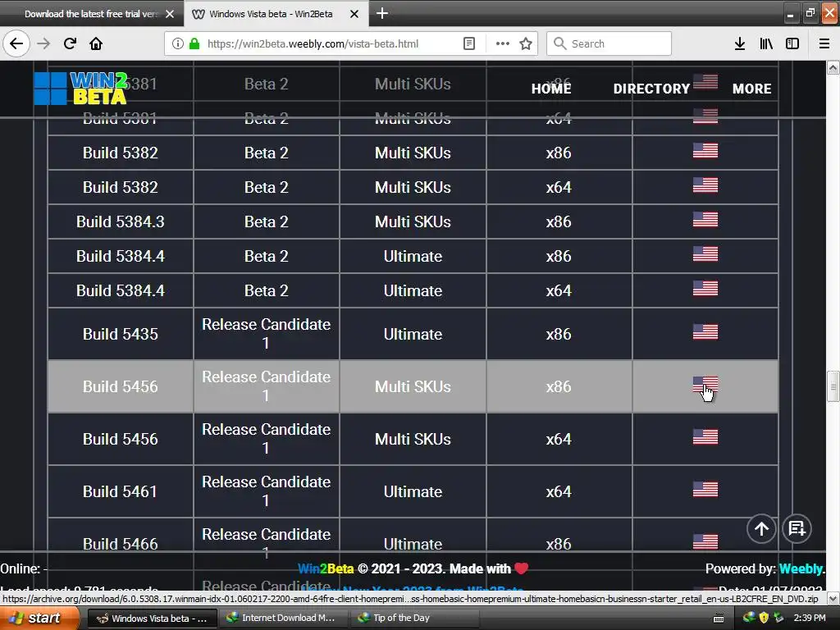
Task: Reload the Windows Vista beta page
Action: pyautogui.click(x=70, y=43)
